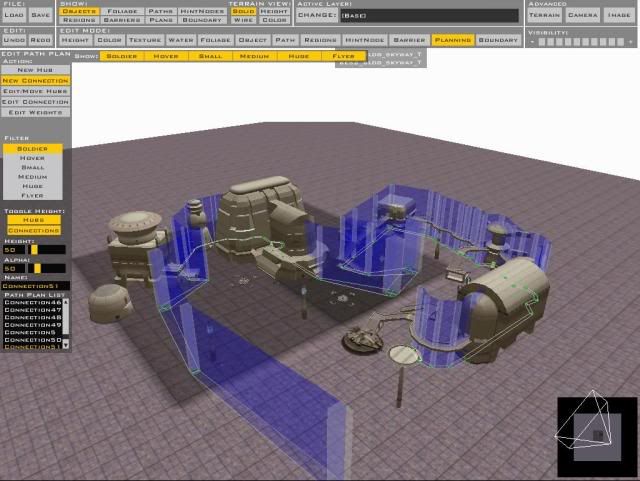Undo the last edit
Image resolution: width=640 pixels, height=481 pixels.
click(x=14, y=40)
